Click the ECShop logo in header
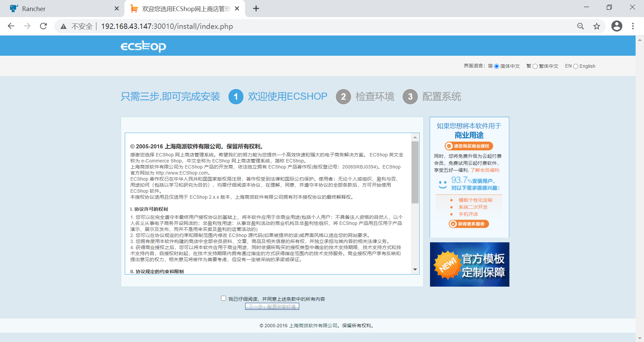 143,46
